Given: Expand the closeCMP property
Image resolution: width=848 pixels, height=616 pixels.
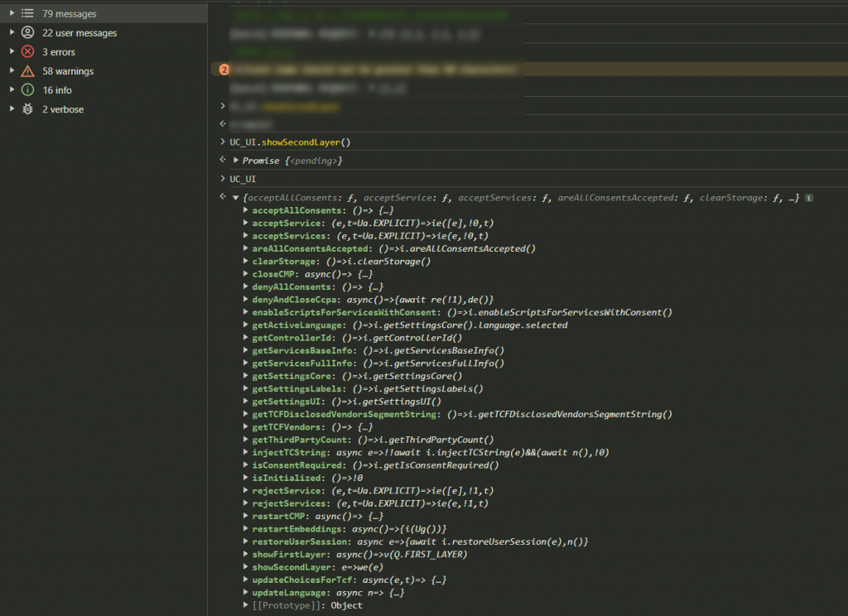Looking at the screenshot, I should pyautogui.click(x=245, y=274).
